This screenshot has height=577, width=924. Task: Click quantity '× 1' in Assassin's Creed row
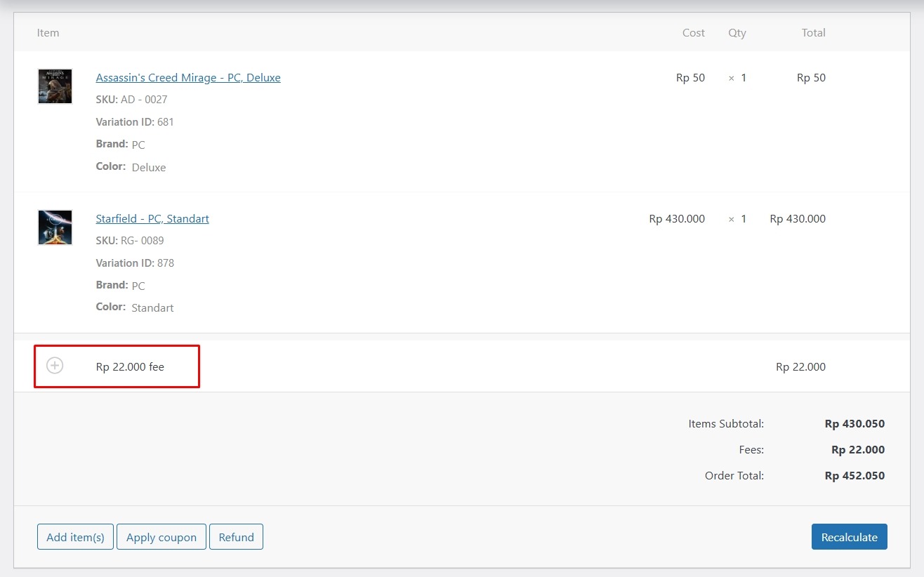737,78
